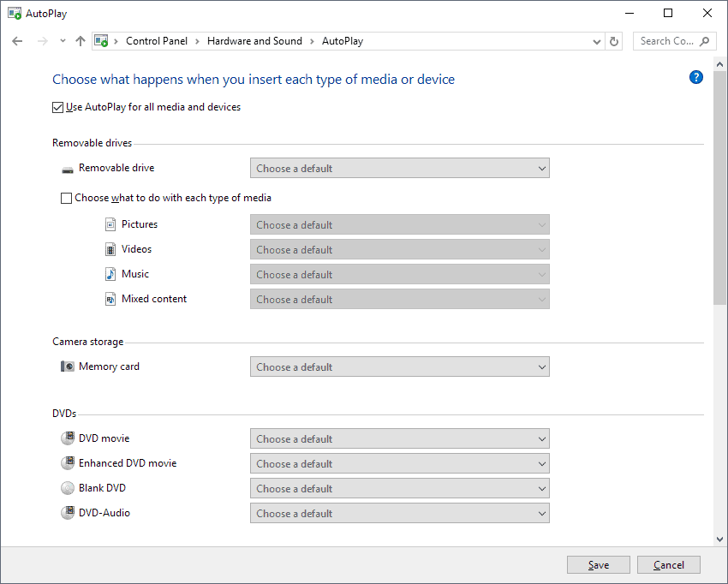The width and height of the screenshot is (728, 584).
Task: Disable AutoPlay for all media and devices
Action: 57,107
